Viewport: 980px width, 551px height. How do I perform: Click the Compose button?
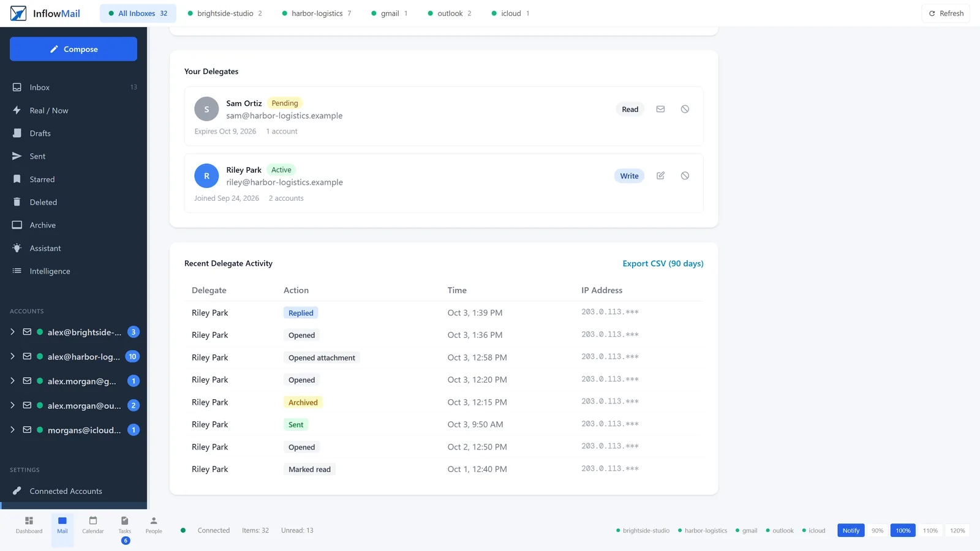click(x=73, y=49)
